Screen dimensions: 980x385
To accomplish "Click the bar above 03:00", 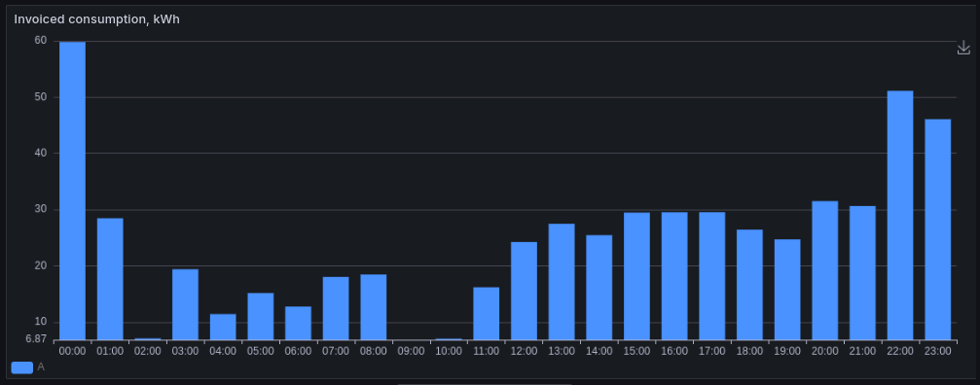I will [185, 304].
